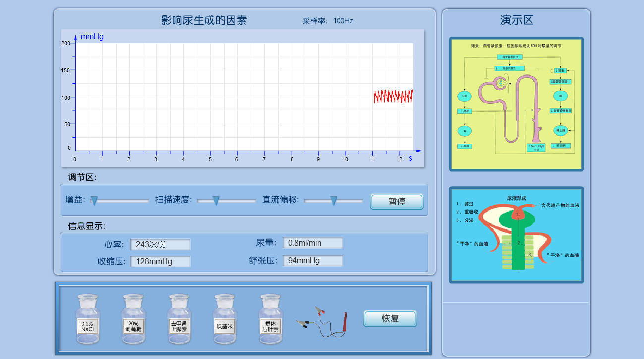Click the stimulation electrode clips

[x=322, y=321]
